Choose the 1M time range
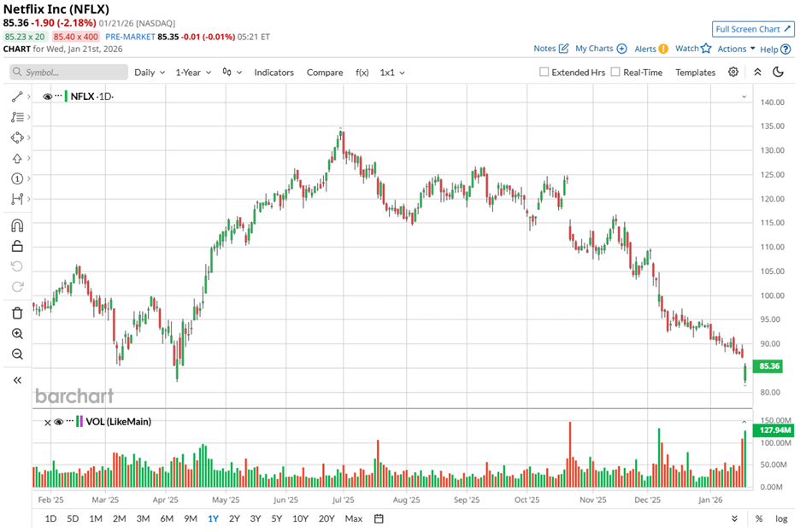800x532 pixels. tap(96, 518)
